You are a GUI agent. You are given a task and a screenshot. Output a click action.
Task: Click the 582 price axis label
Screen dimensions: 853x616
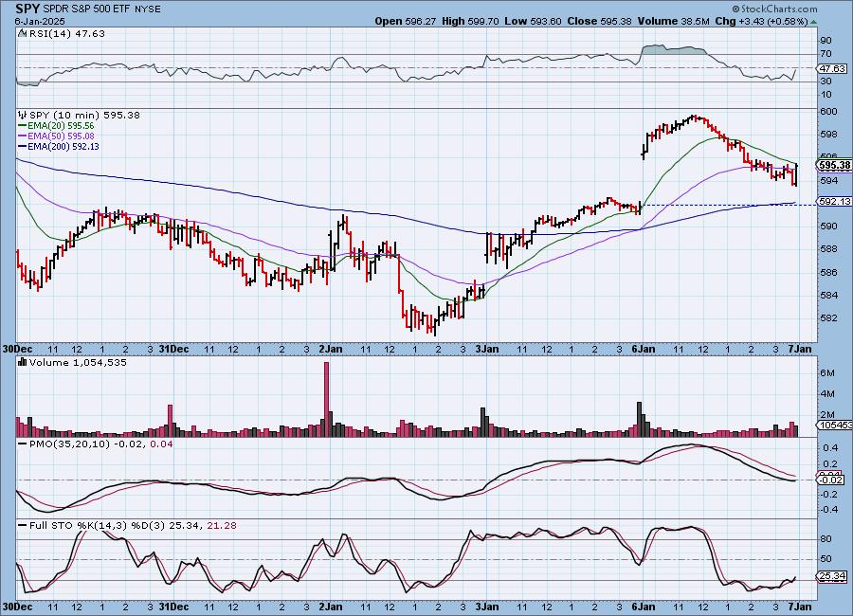pyautogui.click(x=828, y=317)
